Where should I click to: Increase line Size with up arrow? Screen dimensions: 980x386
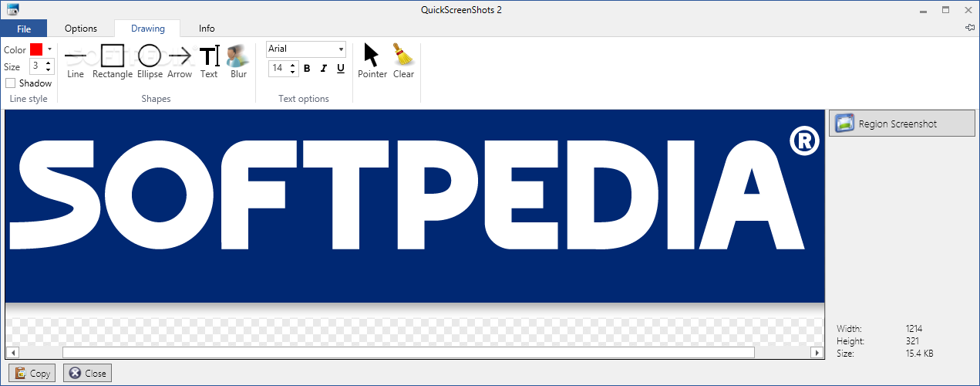click(x=49, y=63)
